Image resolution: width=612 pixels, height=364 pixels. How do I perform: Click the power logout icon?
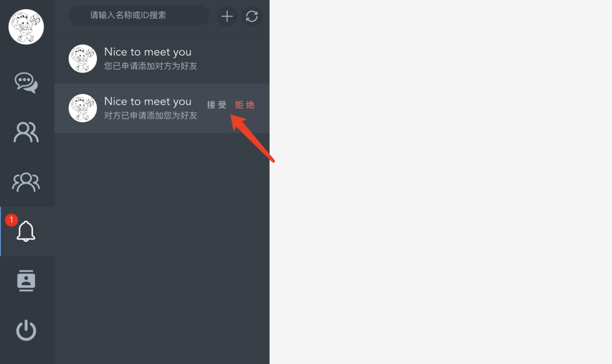[x=26, y=330]
